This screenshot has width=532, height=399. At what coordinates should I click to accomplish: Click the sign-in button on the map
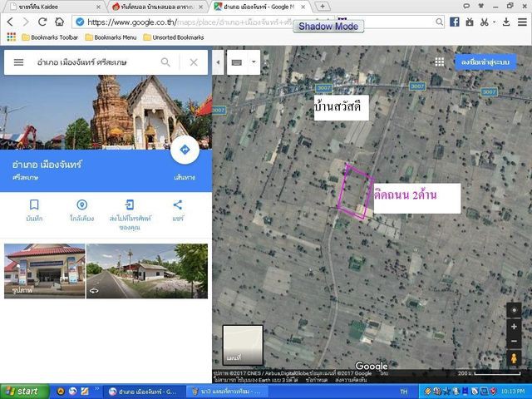[x=485, y=62]
